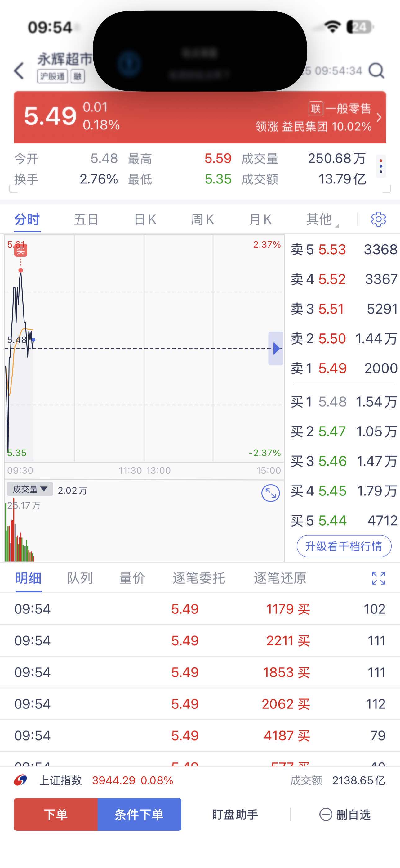Tap the back arrow icon
Image resolution: width=400 pixels, height=868 pixels.
click(x=19, y=71)
